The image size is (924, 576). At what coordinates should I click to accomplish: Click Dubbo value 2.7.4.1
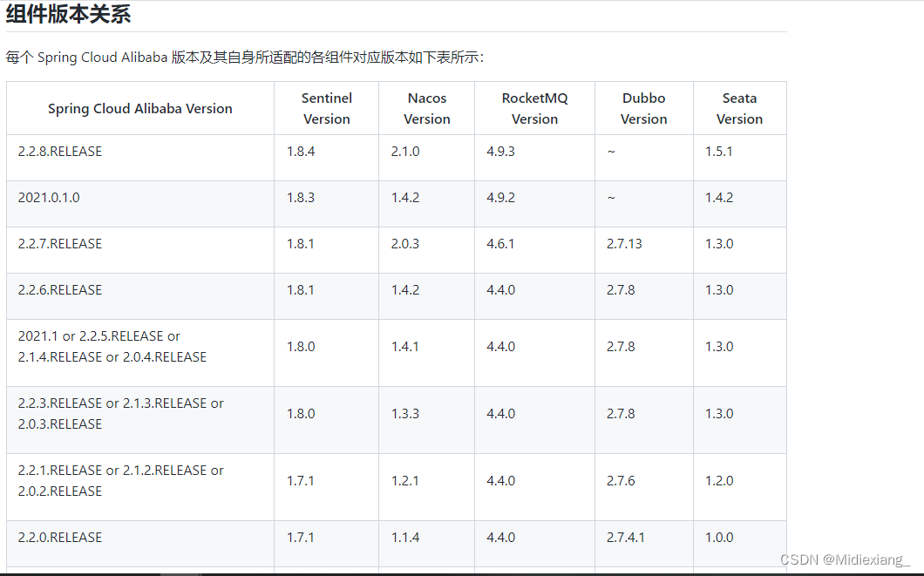pyautogui.click(x=626, y=537)
